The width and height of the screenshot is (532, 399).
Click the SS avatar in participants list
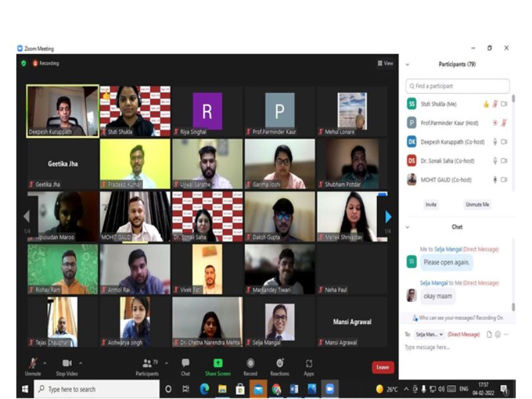point(412,104)
